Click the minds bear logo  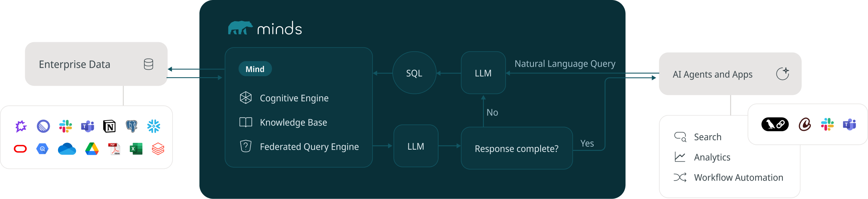pos(240,28)
